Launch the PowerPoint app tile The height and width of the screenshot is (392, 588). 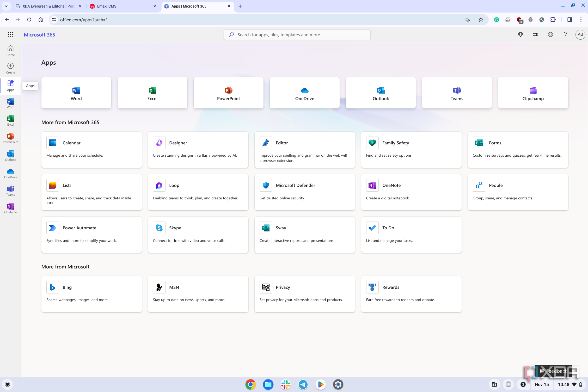228,93
